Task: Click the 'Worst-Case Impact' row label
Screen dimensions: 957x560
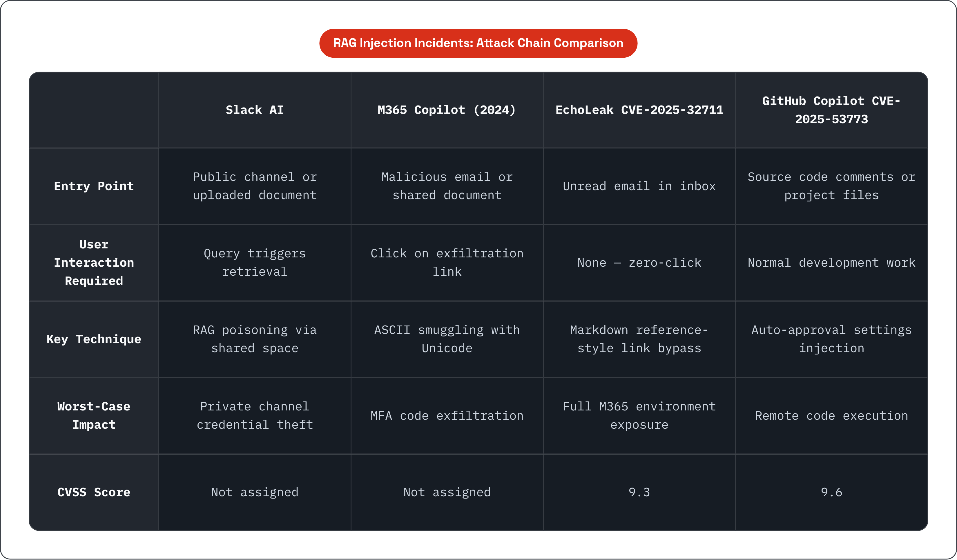Action: [94, 416]
